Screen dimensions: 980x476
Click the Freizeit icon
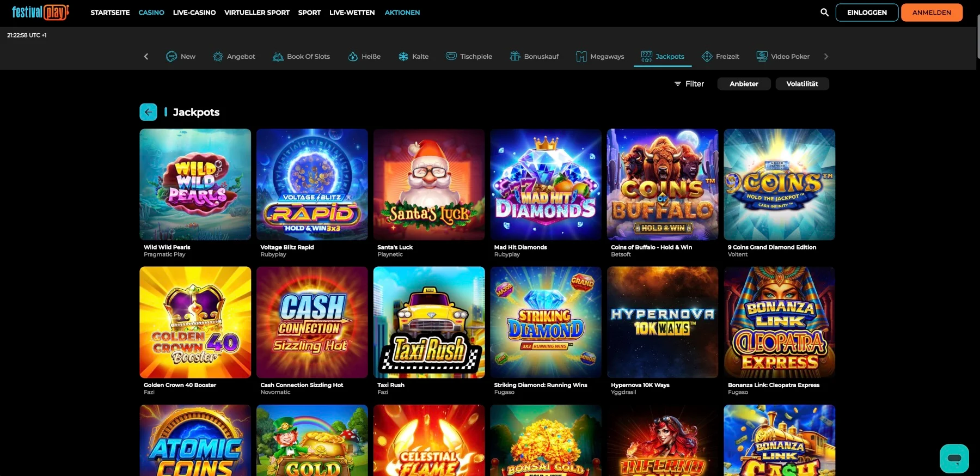(707, 56)
